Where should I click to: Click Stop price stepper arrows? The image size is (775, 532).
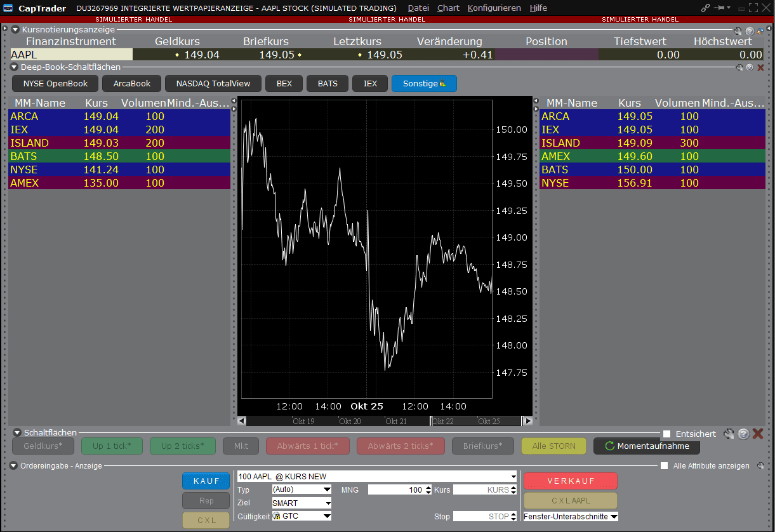click(513, 516)
